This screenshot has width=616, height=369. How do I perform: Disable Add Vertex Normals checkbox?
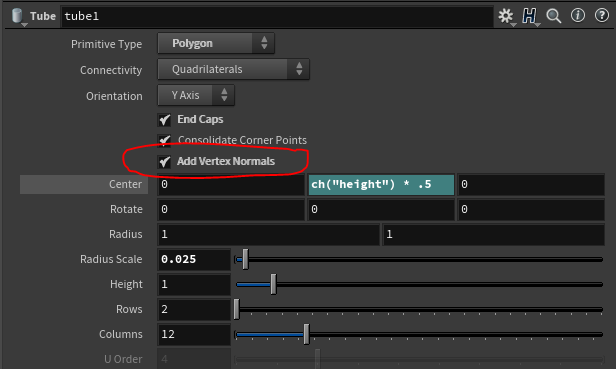click(164, 162)
